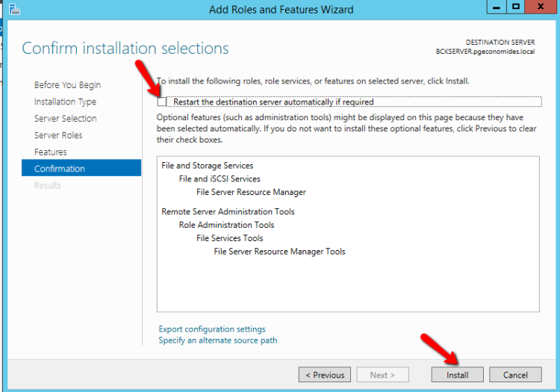Viewport: 560px width, 392px height.
Task: Select File Server Resource Manager Tools
Action: 279,252
